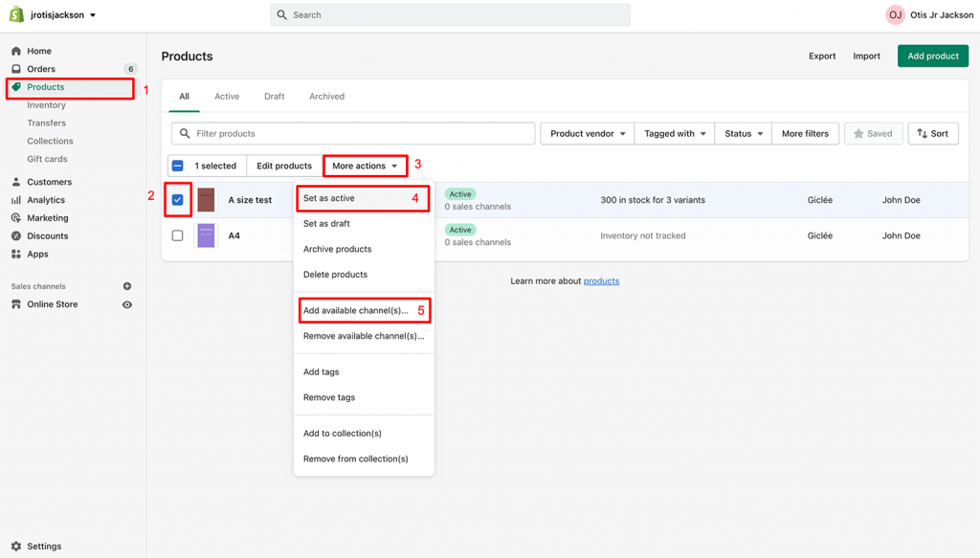
Task: Open the Analytics bar chart icon
Action: click(16, 200)
